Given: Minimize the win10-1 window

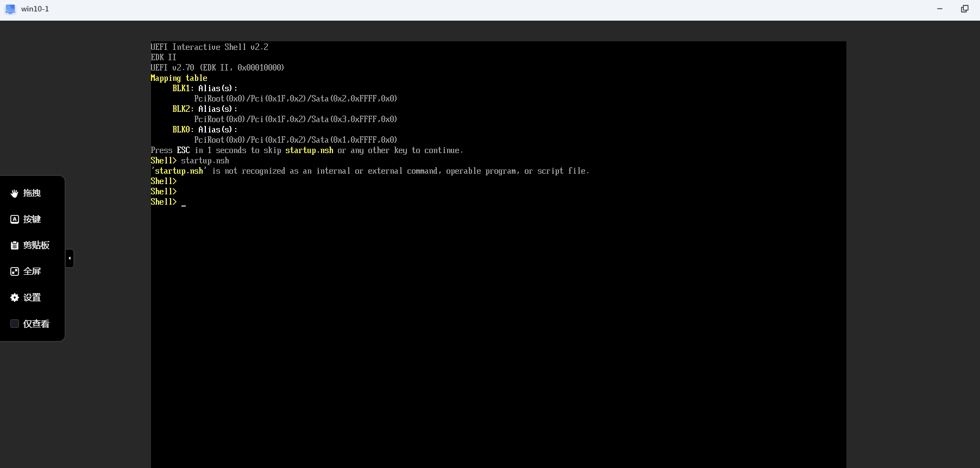Looking at the screenshot, I should point(940,9).
